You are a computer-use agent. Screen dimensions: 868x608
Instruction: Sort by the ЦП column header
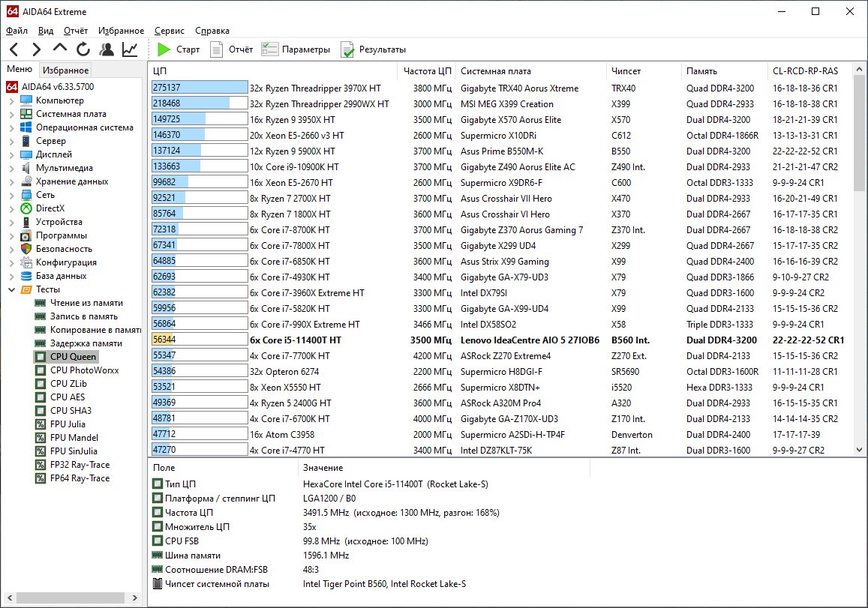272,70
